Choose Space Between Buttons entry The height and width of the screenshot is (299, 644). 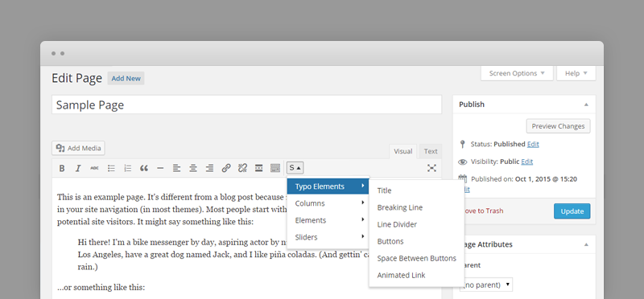pos(416,258)
